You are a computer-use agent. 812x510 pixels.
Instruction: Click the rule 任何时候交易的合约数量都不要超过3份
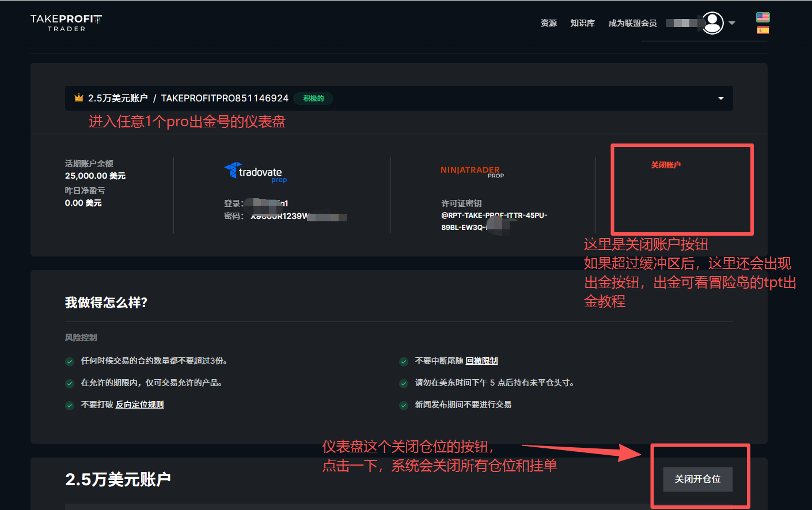[155, 361]
